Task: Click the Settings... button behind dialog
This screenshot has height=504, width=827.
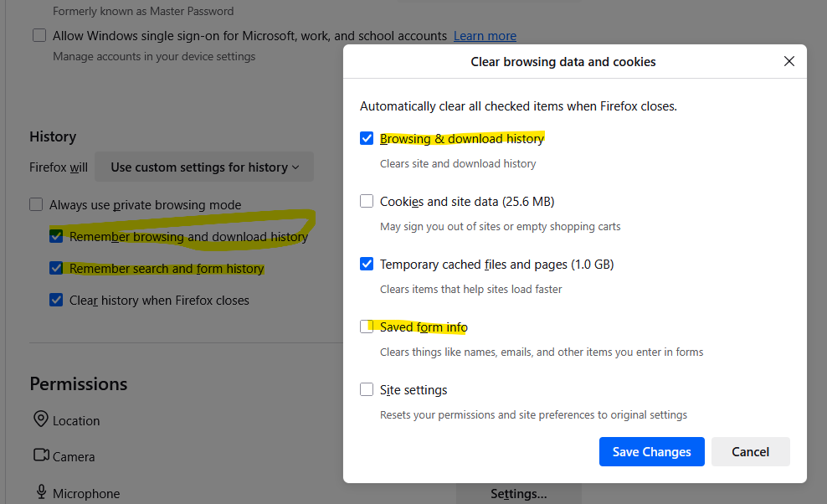Action: [x=518, y=494]
